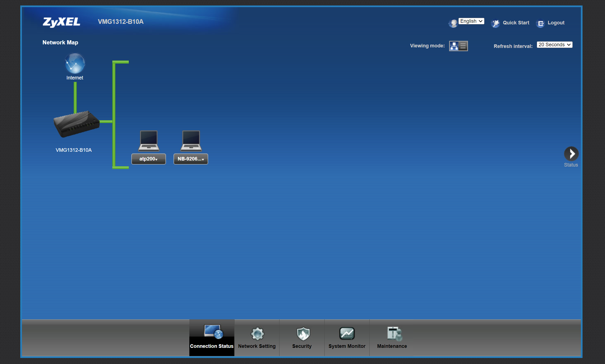Open the Maintenance menu

[392, 338]
